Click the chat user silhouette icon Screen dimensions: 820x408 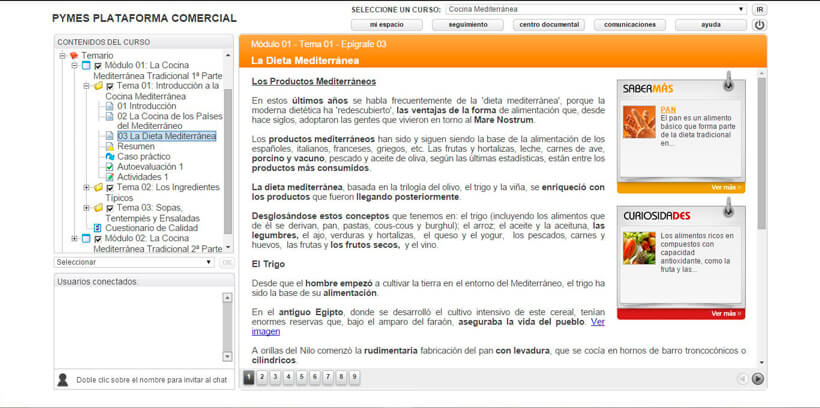(63, 380)
